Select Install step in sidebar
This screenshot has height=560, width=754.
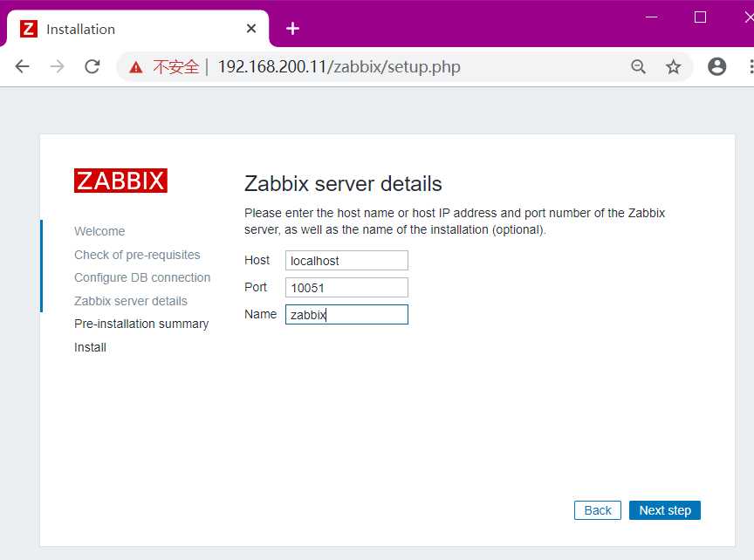[x=90, y=347]
